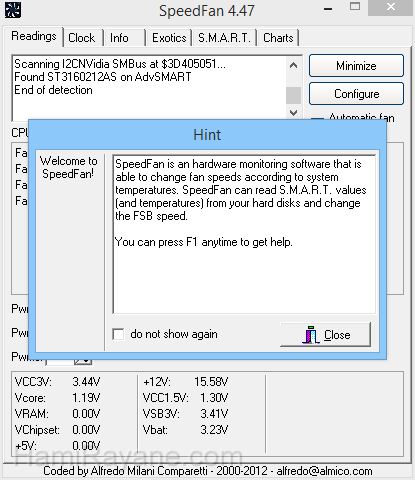Select 'Scanning I2CNVidia SMBus' log line

pos(120,64)
